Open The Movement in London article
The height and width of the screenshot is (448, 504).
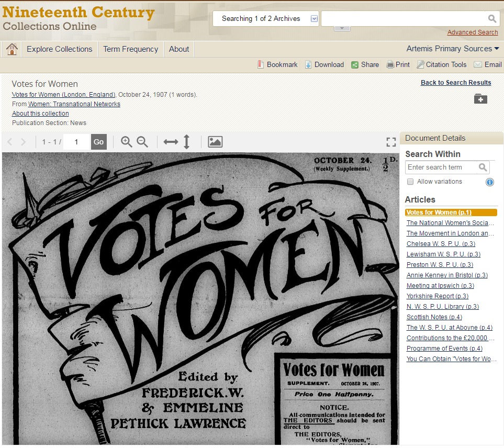[x=450, y=233]
